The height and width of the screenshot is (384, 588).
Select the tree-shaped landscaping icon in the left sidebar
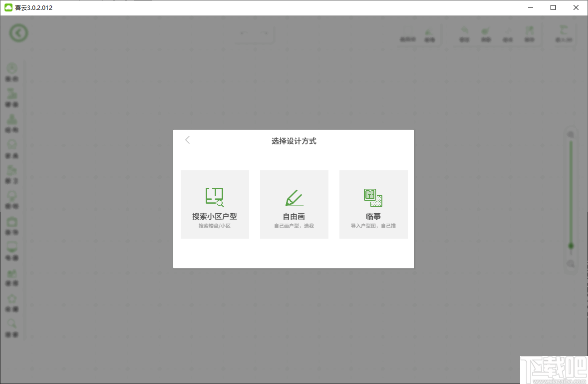12,120
